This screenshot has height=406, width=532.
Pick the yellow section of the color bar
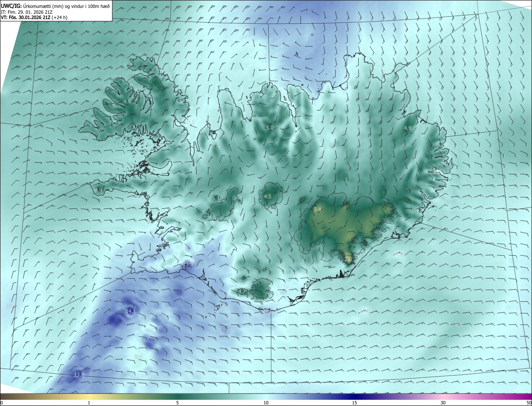tap(89, 397)
